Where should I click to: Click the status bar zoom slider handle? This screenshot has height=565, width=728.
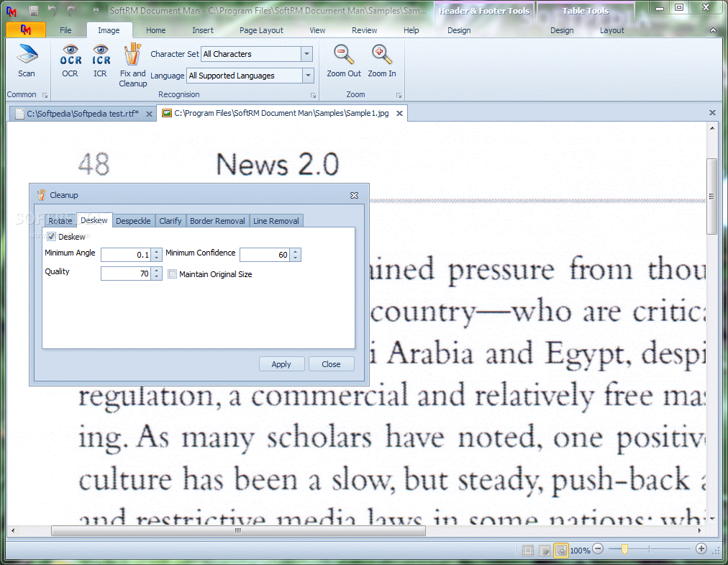[624, 550]
